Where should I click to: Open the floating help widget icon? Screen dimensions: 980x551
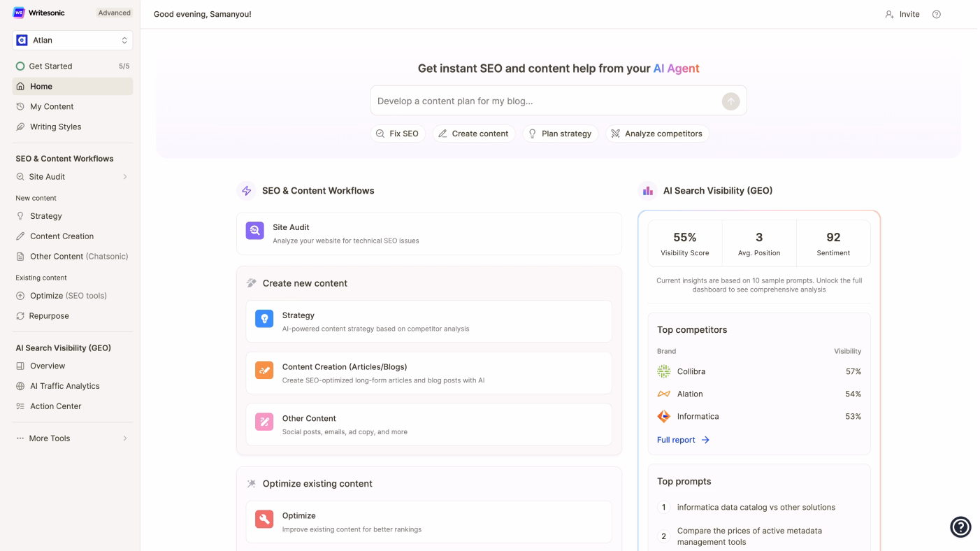coord(960,527)
